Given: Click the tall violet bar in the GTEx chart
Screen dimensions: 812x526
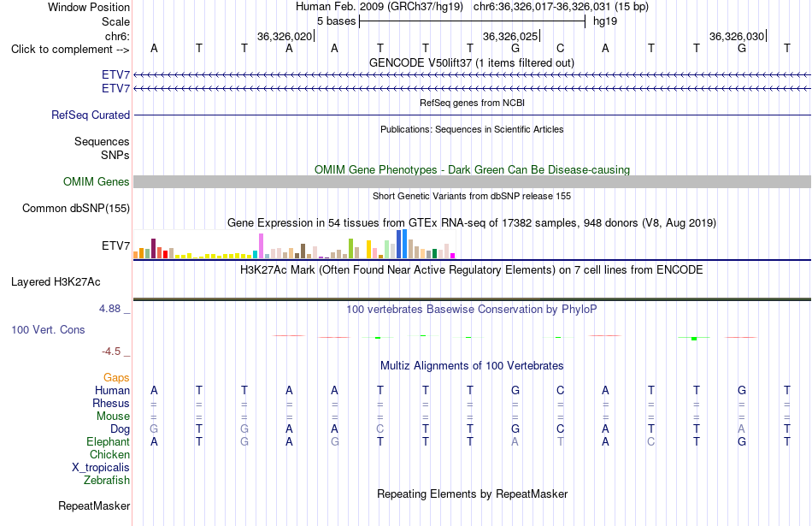Looking at the screenshot, I should pyautogui.click(x=261, y=245).
